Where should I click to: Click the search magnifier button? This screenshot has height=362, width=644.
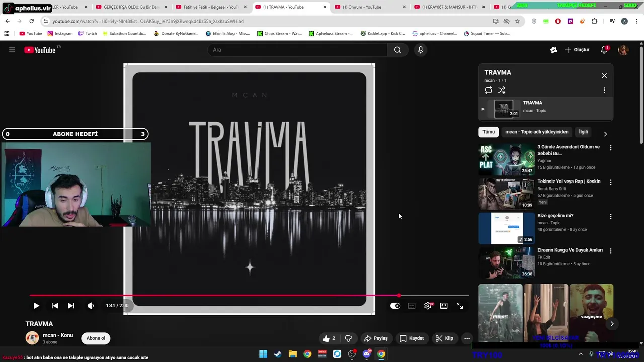tap(398, 50)
